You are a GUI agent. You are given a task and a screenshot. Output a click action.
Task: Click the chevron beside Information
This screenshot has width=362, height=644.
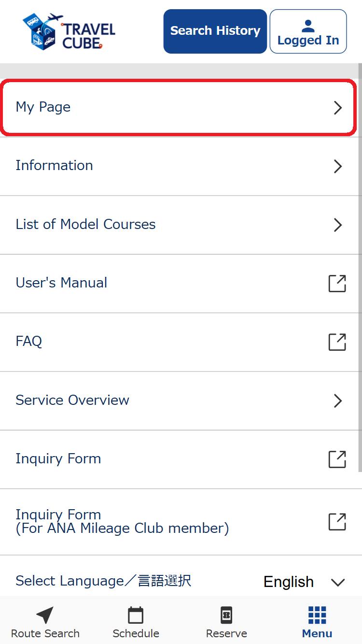[x=338, y=166]
